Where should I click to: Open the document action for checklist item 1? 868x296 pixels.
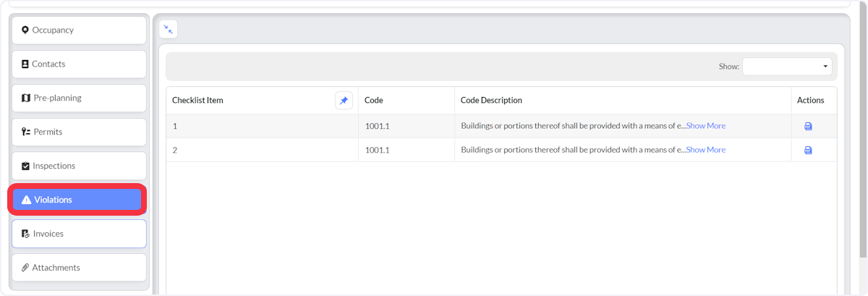(x=808, y=126)
